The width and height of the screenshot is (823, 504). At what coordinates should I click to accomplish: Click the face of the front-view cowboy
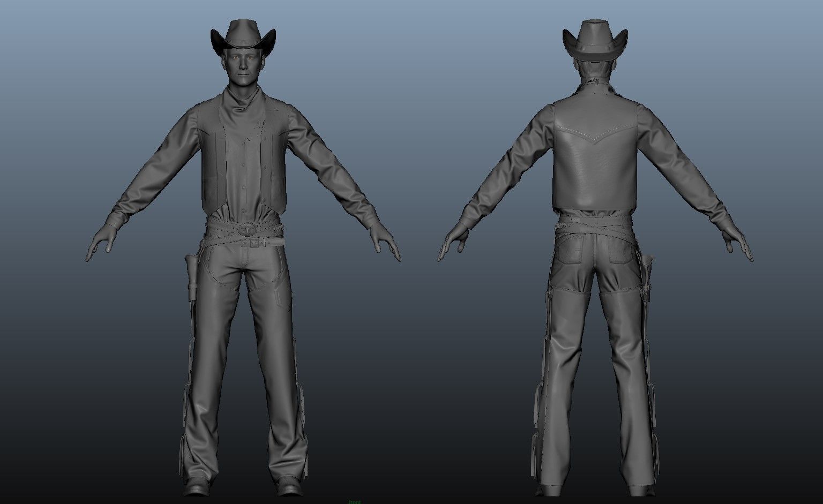[243, 66]
